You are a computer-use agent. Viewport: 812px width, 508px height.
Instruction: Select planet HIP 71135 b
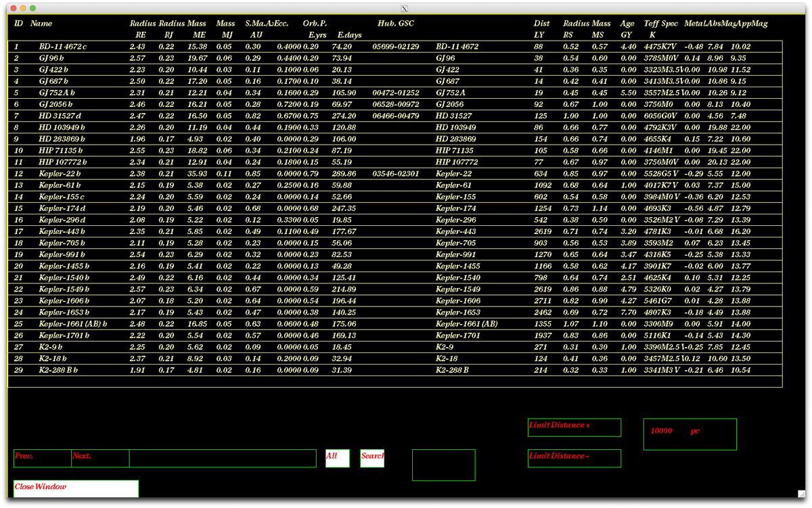[x=395, y=150]
